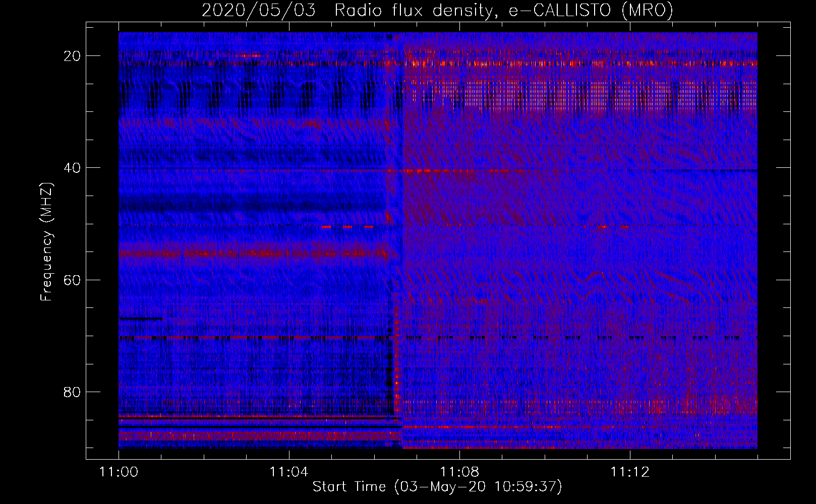
Task: Click the 60 frequency tick label
Action: [x=72, y=280]
